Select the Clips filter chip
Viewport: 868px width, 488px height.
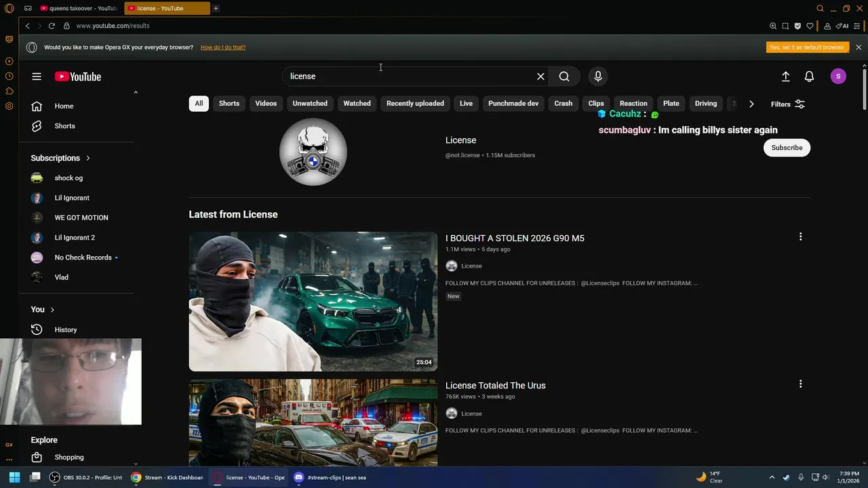(x=596, y=104)
